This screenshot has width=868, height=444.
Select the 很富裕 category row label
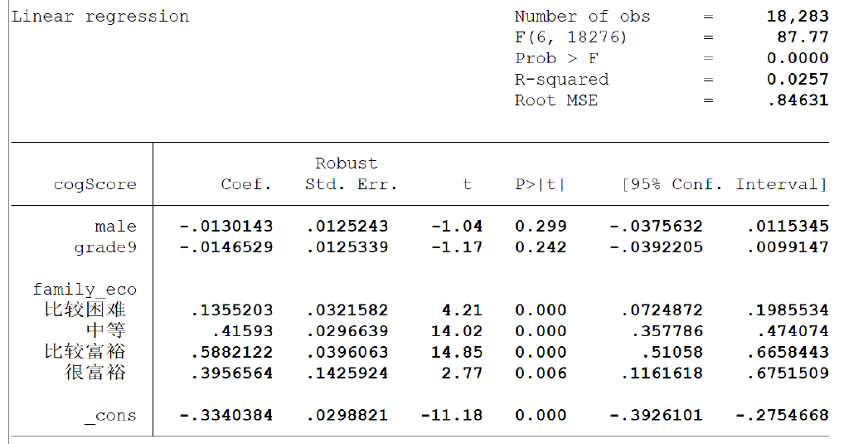pos(95,373)
